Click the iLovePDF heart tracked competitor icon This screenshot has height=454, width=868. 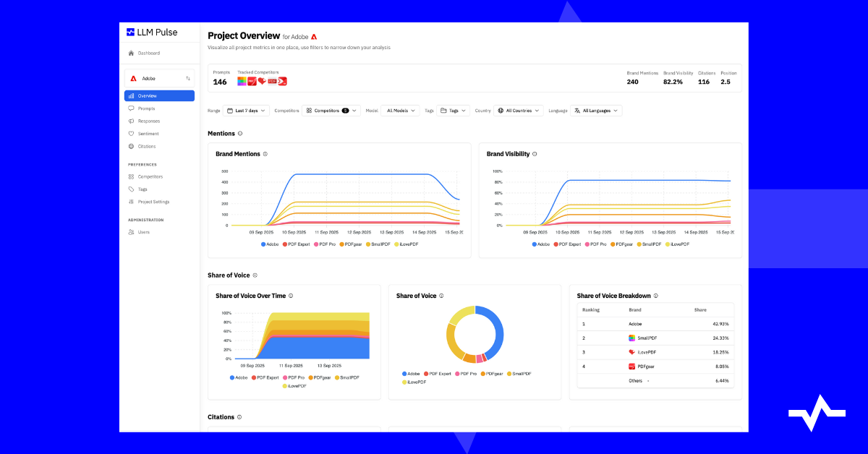click(x=262, y=81)
